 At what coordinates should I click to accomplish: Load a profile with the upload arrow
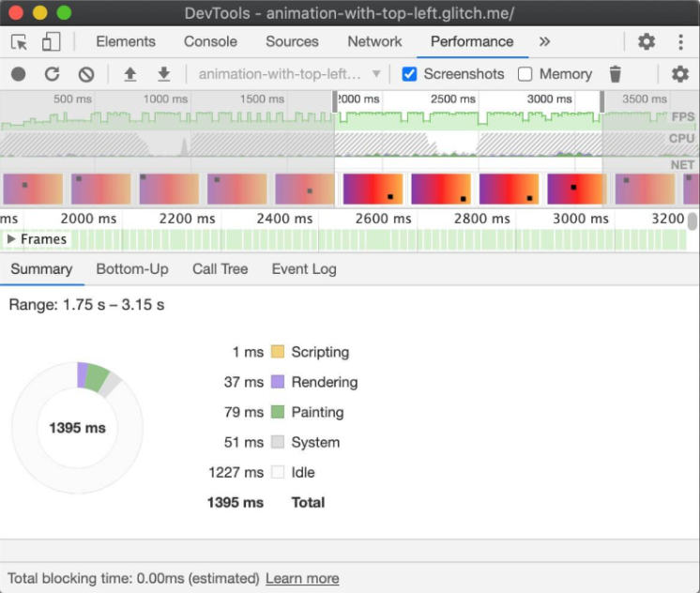tap(129, 74)
